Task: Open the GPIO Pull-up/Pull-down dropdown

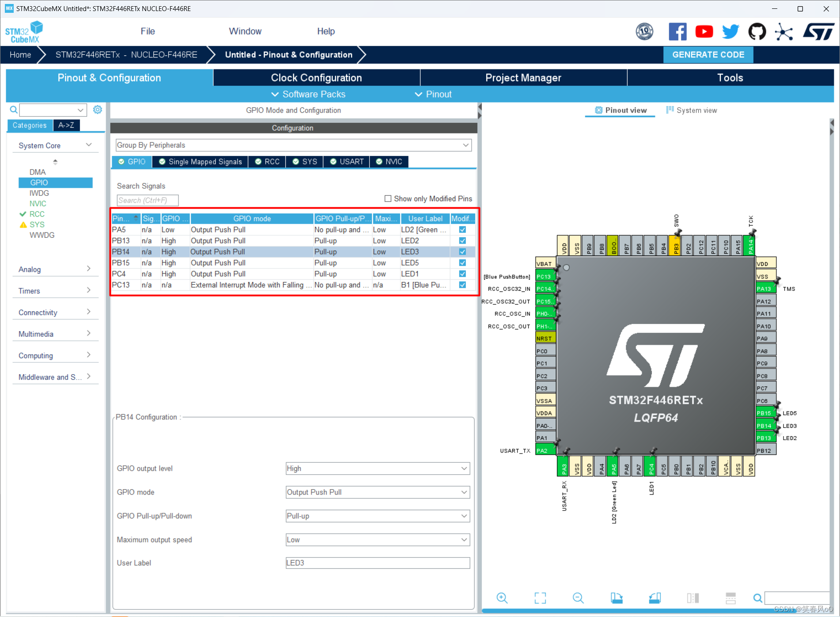Action: [x=378, y=516]
